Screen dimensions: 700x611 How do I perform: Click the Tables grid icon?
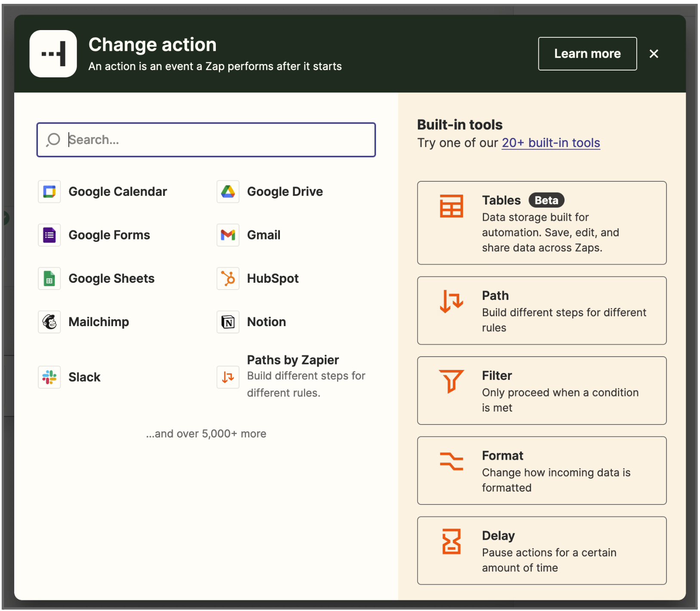click(x=451, y=206)
